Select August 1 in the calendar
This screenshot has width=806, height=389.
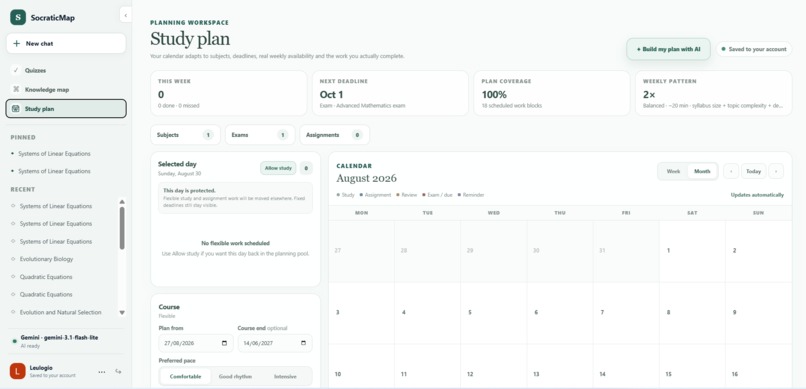click(692, 251)
